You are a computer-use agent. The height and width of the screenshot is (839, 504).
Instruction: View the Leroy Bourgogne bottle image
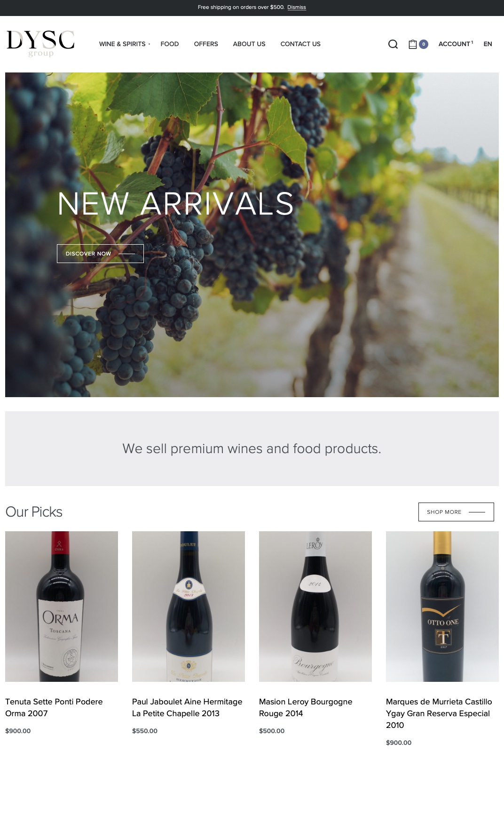click(315, 607)
